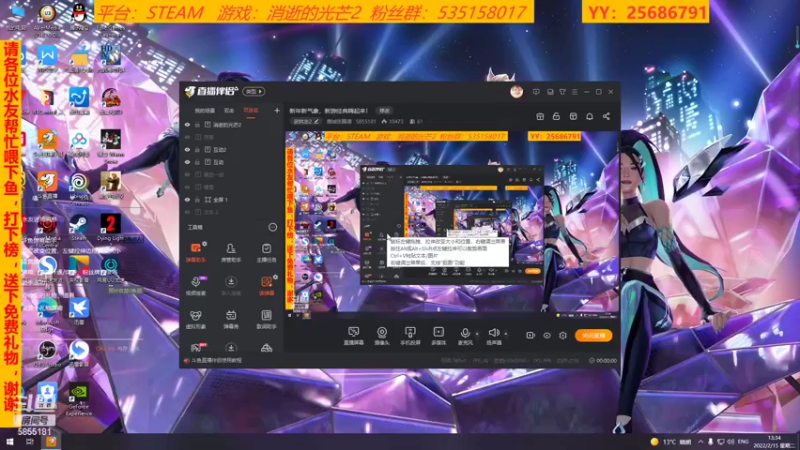Open the 房管助手 tool

[x=231, y=252]
